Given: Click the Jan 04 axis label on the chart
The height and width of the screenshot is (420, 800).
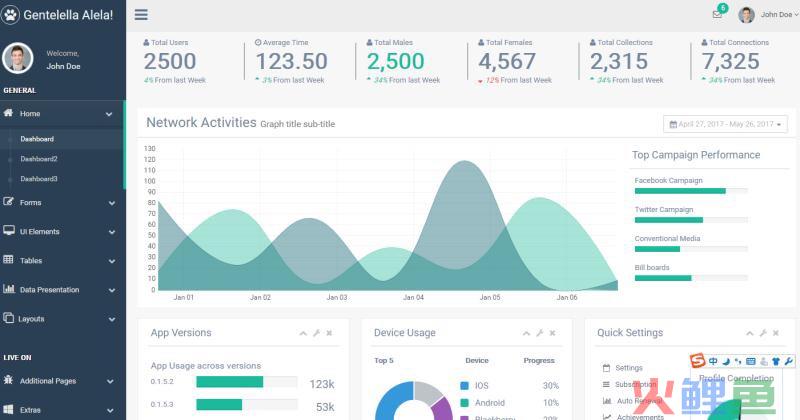Looking at the screenshot, I should tap(413, 297).
